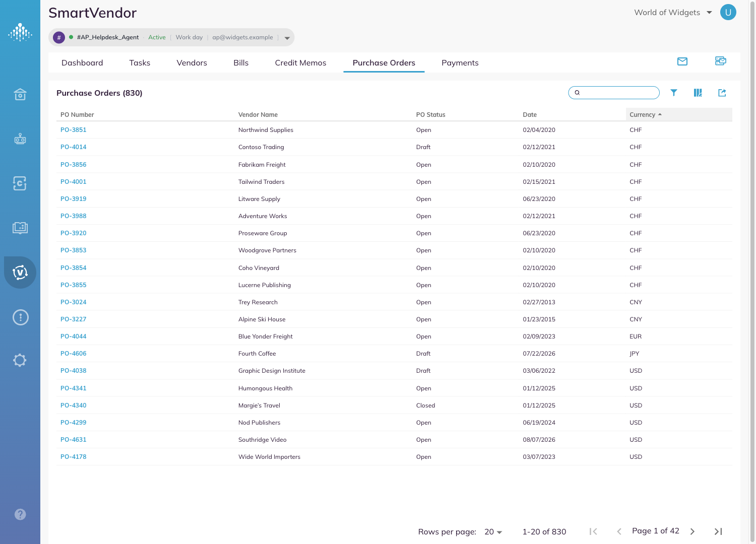Viewport: 756px width, 544px height.
Task: Open the help question mark icon
Action: pos(20,514)
